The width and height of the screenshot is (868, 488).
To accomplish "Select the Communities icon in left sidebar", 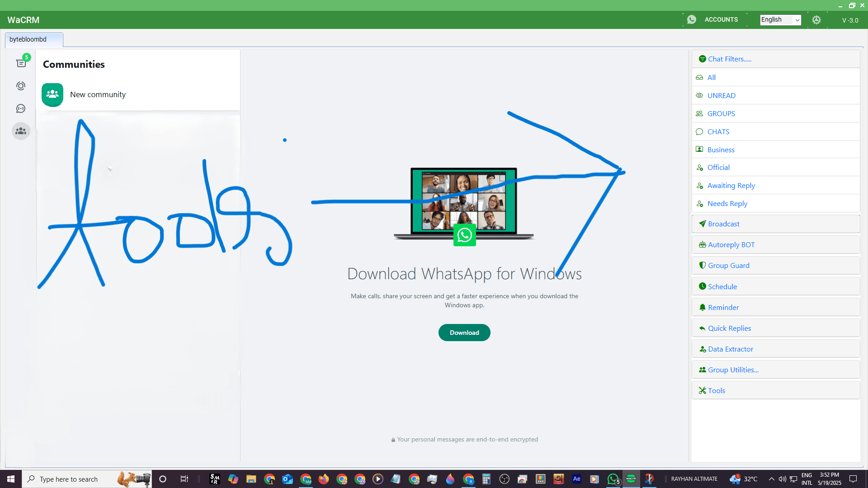I will click(x=21, y=131).
